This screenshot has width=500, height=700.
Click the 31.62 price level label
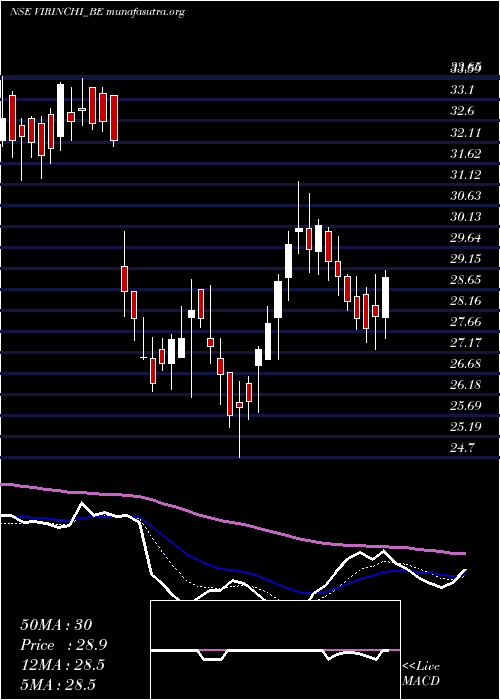tap(465, 154)
